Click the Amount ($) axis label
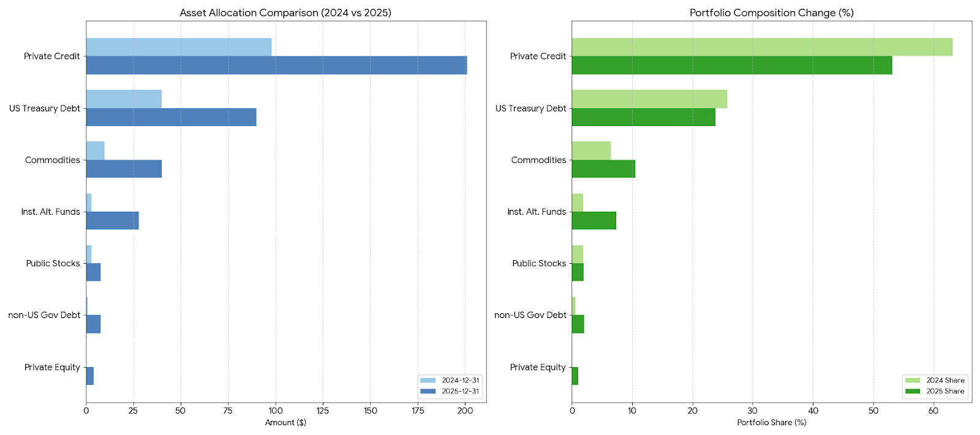 click(285, 423)
